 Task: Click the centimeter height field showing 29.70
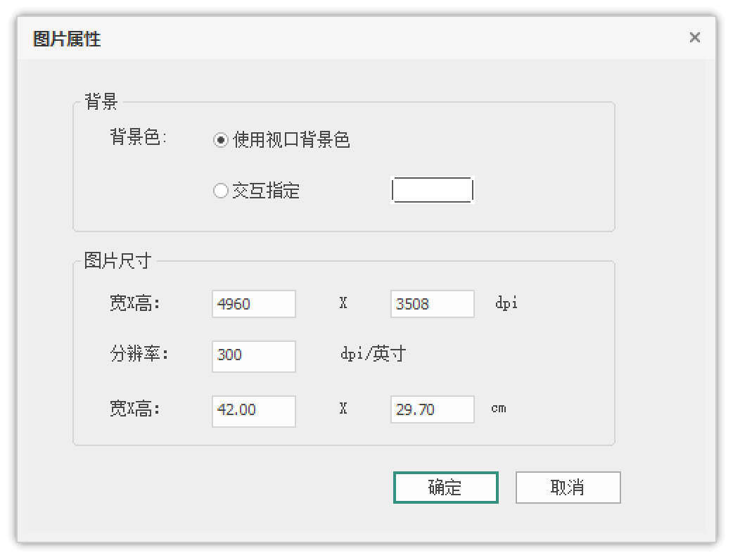click(432, 409)
